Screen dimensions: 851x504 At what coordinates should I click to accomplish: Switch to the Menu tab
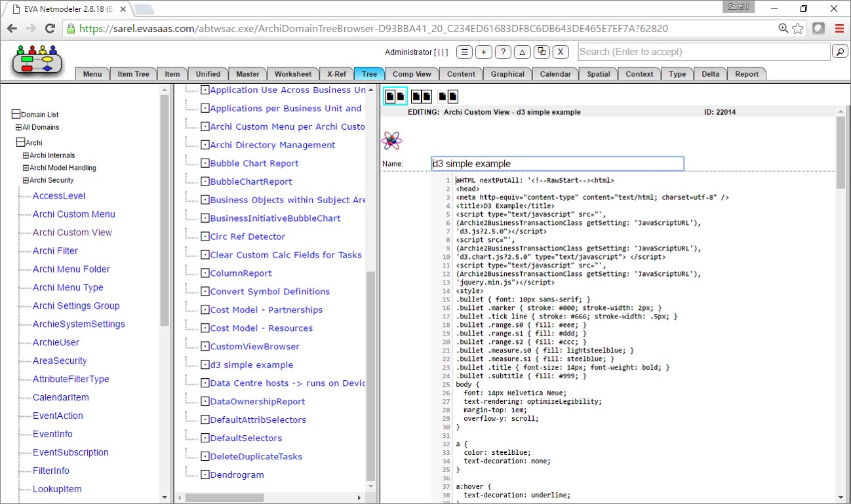92,74
